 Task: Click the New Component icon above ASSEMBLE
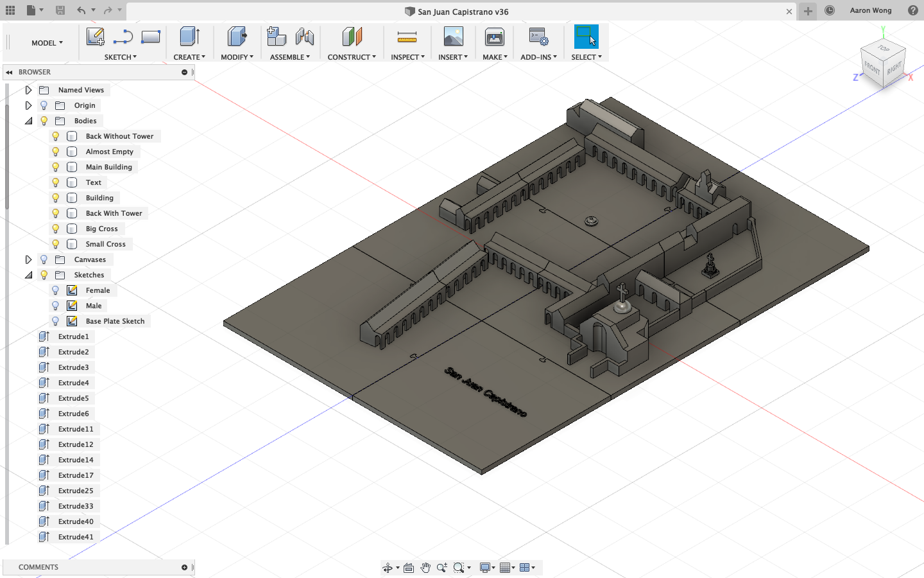tap(277, 37)
